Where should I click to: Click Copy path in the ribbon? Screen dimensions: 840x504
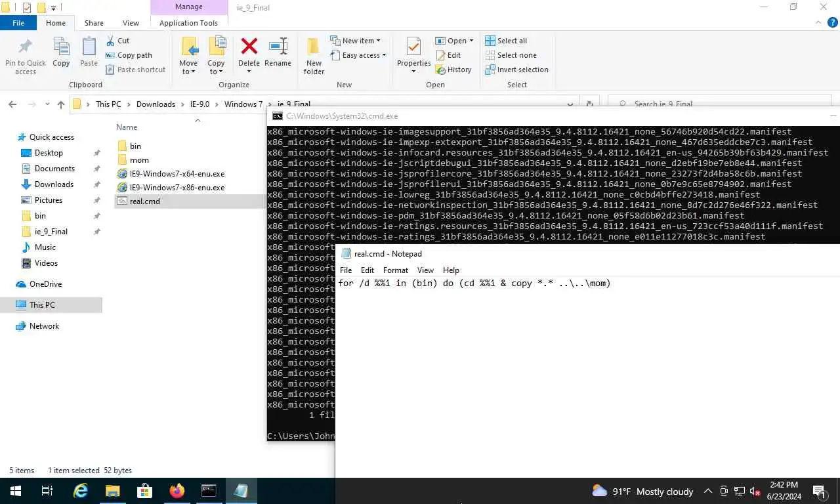click(129, 55)
